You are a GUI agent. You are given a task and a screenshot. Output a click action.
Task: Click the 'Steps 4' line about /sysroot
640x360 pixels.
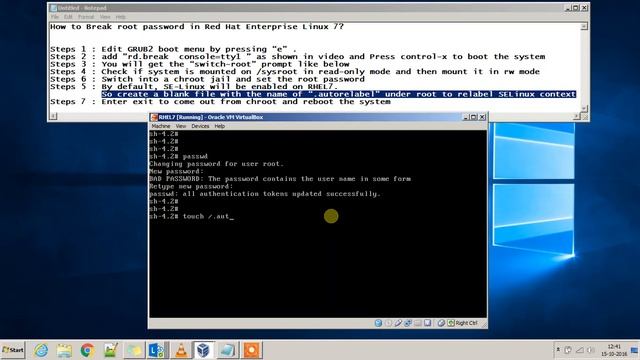point(295,71)
